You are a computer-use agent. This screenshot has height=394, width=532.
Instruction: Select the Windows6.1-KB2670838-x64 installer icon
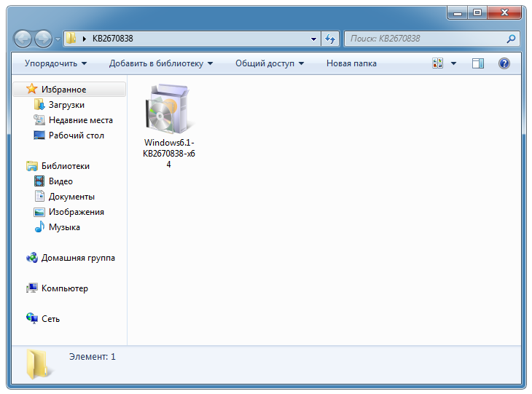click(168, 109)
